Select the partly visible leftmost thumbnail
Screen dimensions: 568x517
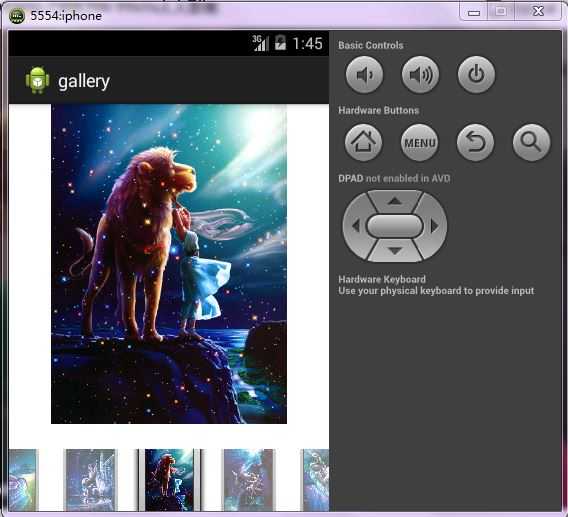click(x=23, y=480)
